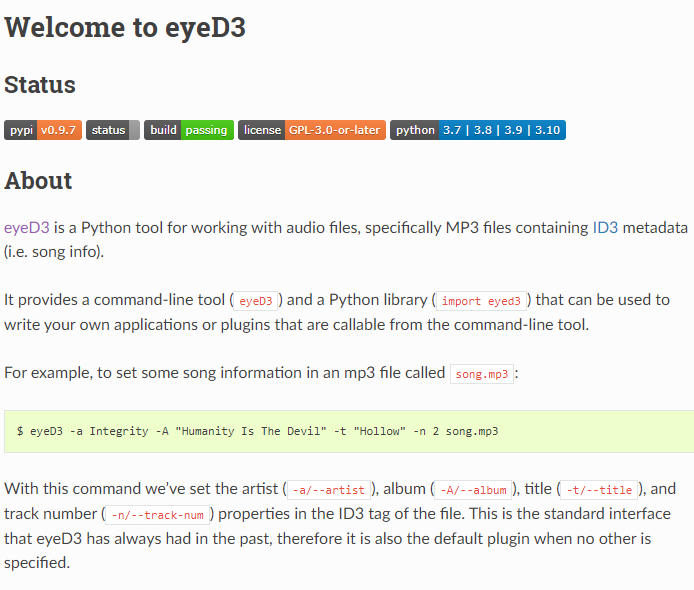Click the -A/--album option literal
694x590 pixels.
pos(473,490)
